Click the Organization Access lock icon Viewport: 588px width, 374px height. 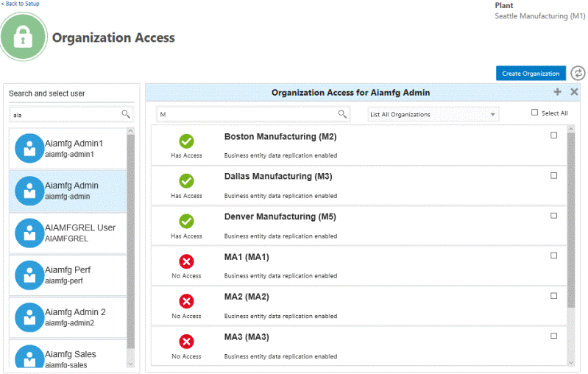click(24, 37)
